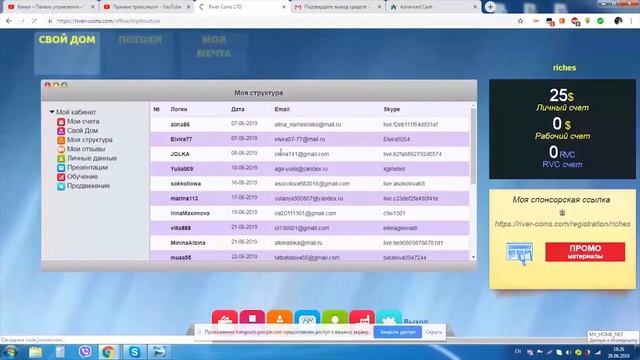The image size is (640, 360).
Task: Select row with login JOLKA
Action: [x=310, y=154]
